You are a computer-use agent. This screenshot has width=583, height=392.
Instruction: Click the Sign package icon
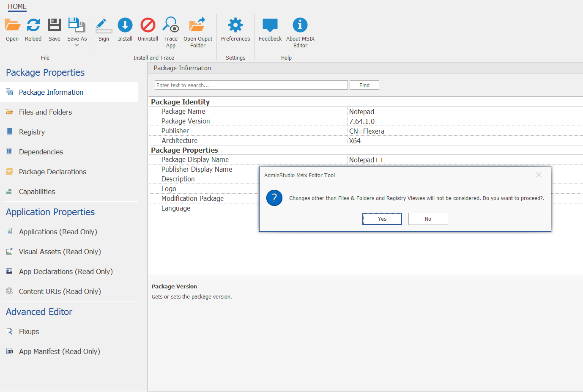(104, 25)
